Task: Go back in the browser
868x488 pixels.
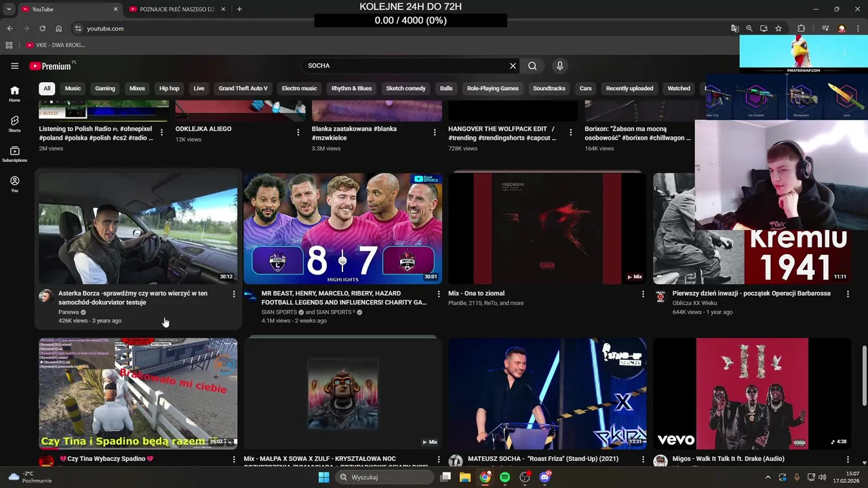Action: (9, 28)
